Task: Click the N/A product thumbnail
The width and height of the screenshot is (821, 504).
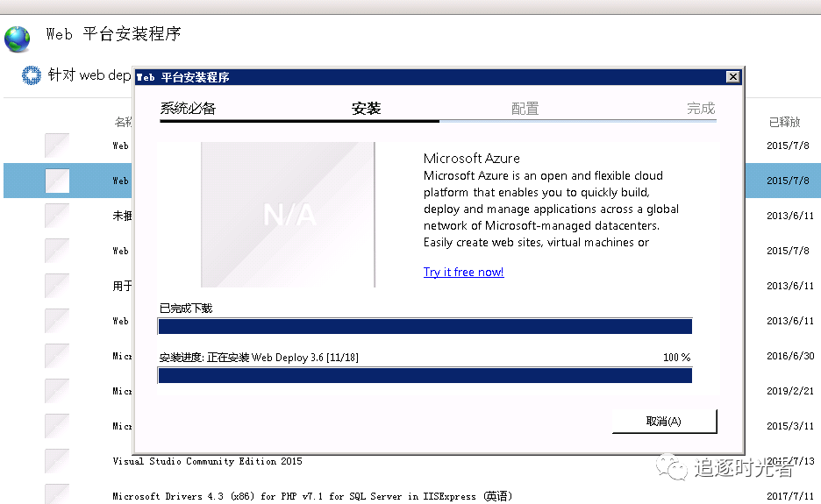Action: click(288, 215)
